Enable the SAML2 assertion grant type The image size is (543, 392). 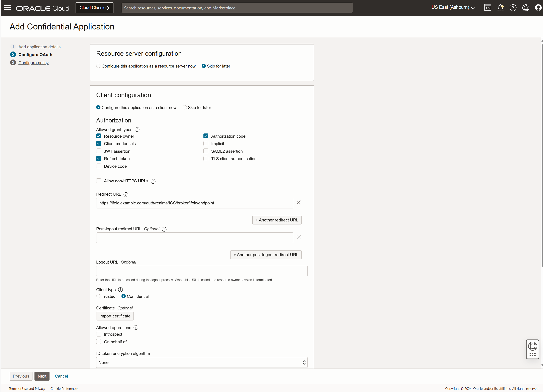tap(206, 151)
